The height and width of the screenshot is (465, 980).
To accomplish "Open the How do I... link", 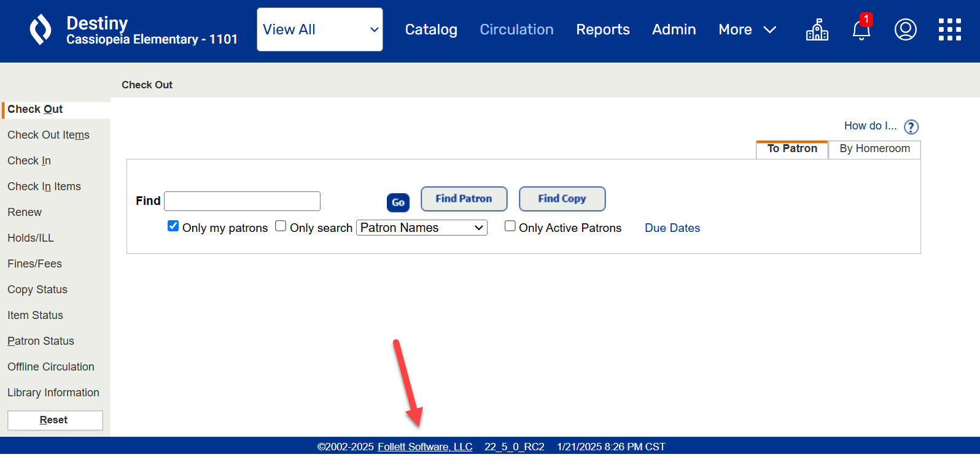I will pos(870,126).
